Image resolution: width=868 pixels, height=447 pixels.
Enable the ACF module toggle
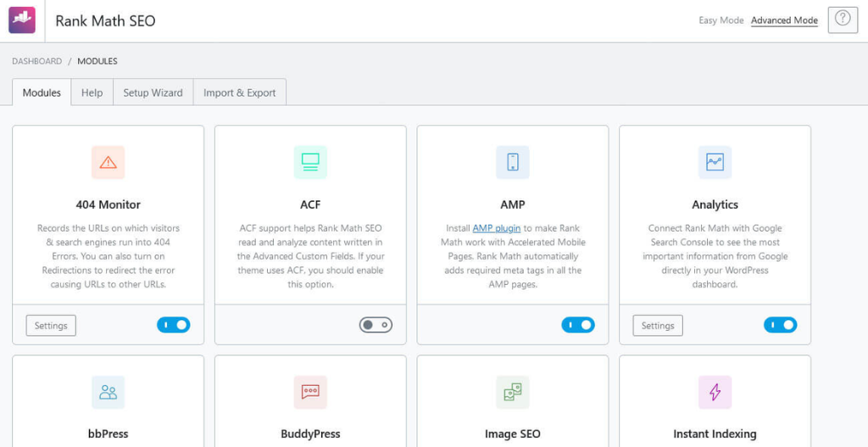click(376, 325)
